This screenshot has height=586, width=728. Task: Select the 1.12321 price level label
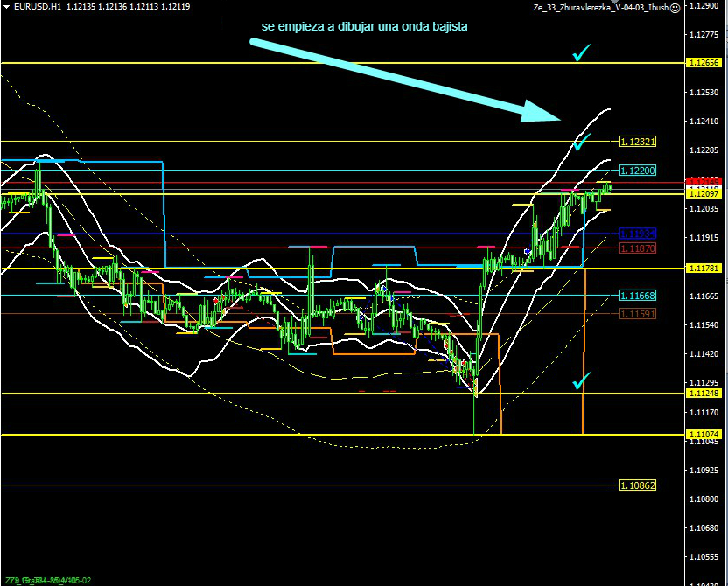[x=638, y=141]
